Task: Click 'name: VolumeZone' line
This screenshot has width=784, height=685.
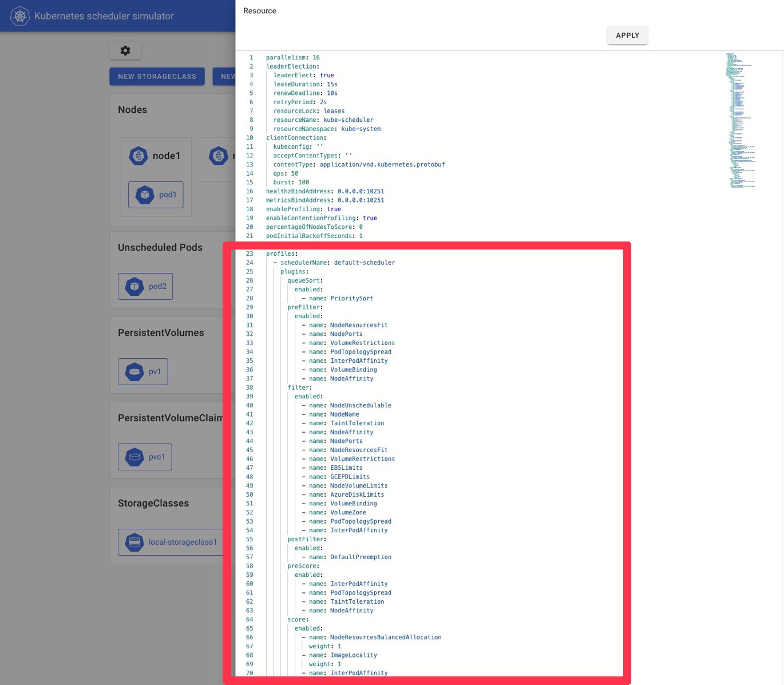Action: coord(334,512)
